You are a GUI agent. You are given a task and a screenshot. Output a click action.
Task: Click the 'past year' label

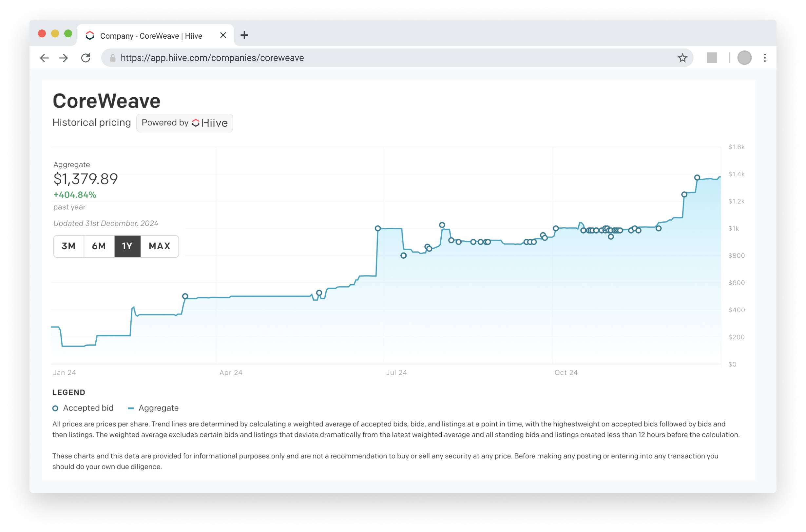click(69, 207)
